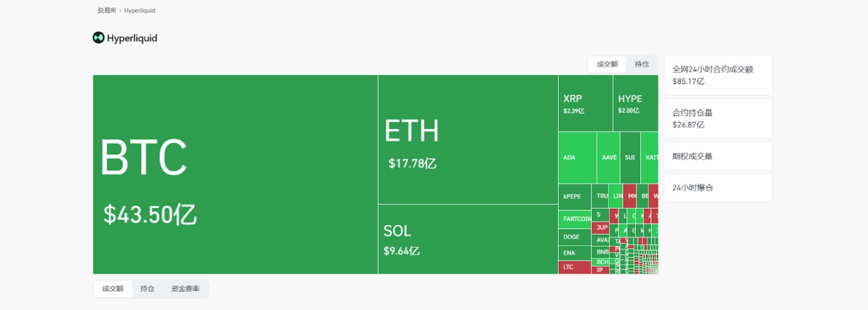Open the 资金费率 tab
868x310 pixels.
click(x=185, y=289)
